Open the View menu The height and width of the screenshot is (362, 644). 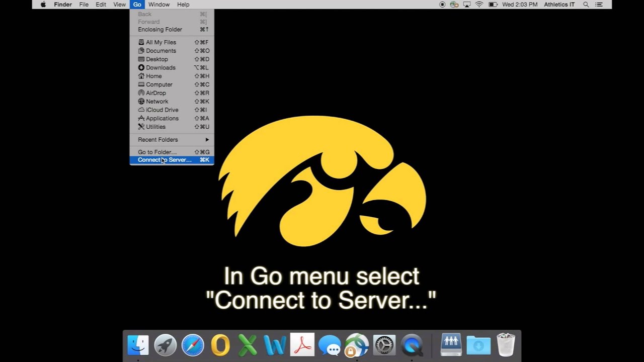(119, 5)
